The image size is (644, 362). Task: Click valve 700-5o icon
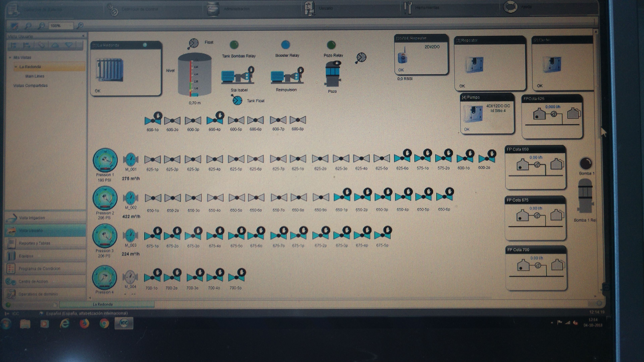(x=236, y=277)
